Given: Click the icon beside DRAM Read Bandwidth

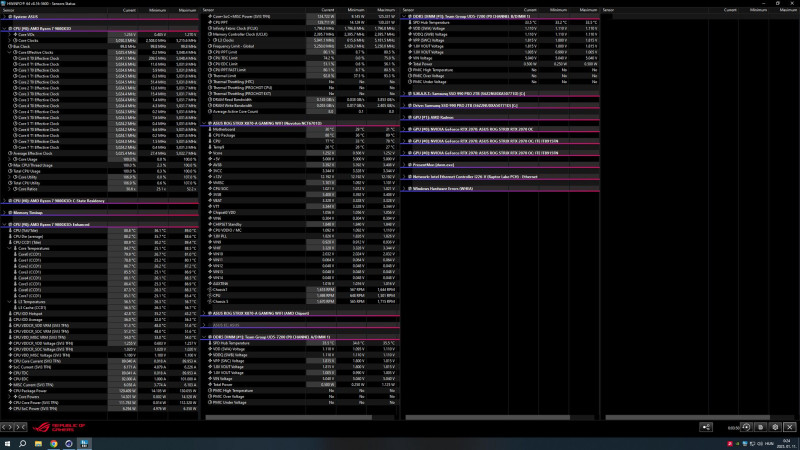Looking at the screenshot, I should click(210, 99).
